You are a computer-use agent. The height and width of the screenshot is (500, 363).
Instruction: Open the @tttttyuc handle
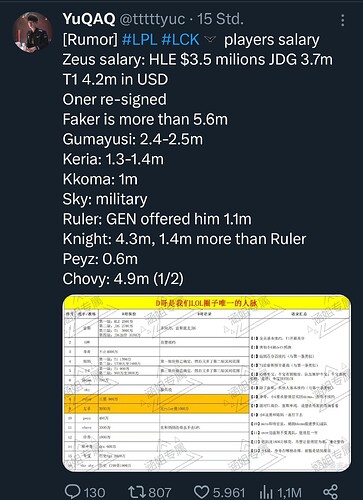(152, 19)
